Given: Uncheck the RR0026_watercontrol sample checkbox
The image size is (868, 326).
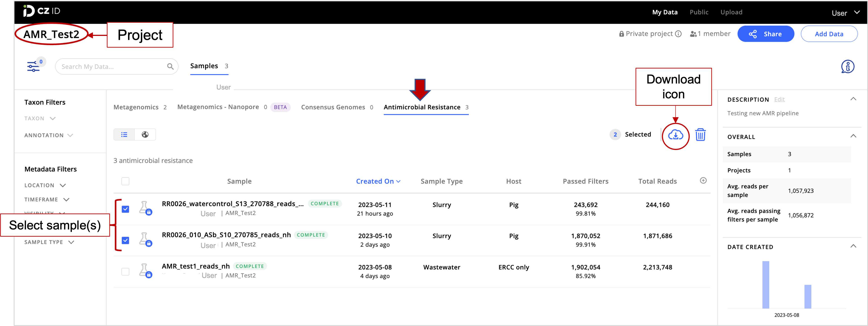Looking at the screenshot, I should (125, 209).
